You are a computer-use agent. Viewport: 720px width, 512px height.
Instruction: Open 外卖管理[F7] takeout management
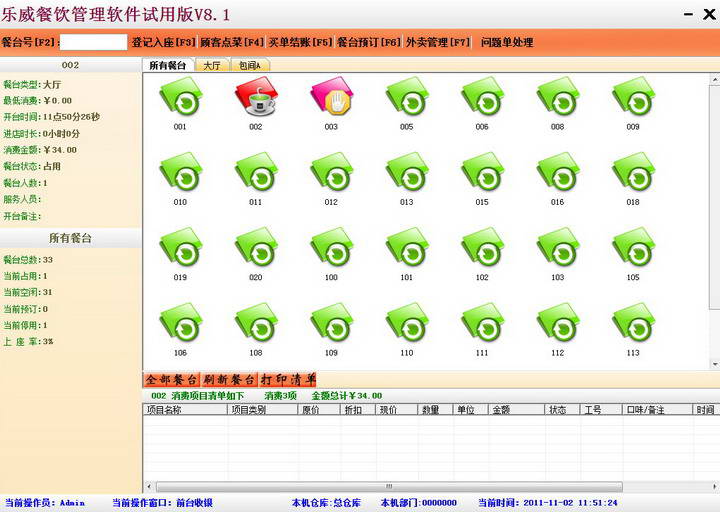[438, 43]
